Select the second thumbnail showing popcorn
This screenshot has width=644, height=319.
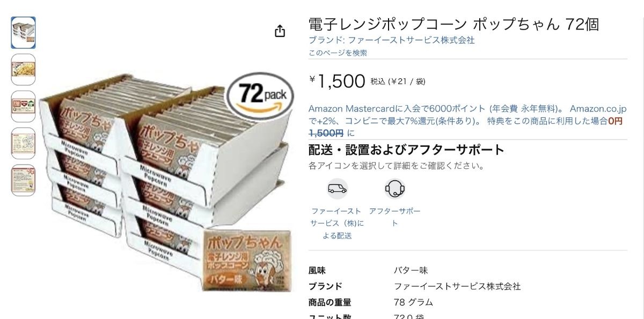coord(24,70)
